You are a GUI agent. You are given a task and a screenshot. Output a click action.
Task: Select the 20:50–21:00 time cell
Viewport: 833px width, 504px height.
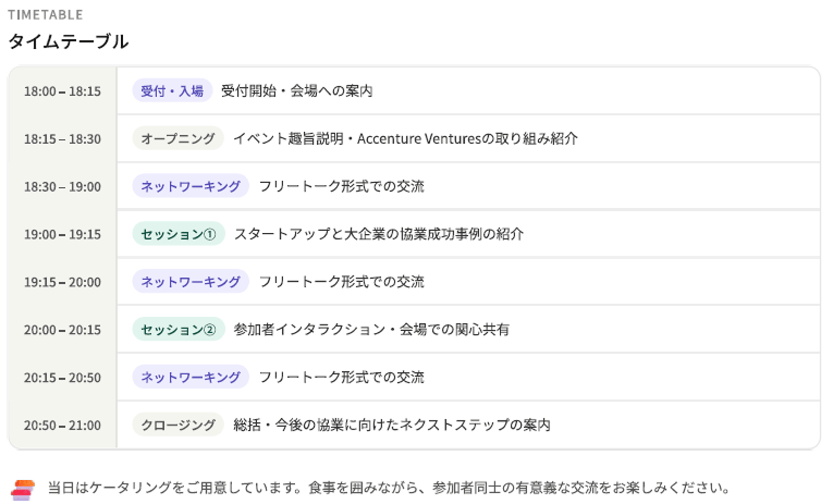(x=62, y=425)
